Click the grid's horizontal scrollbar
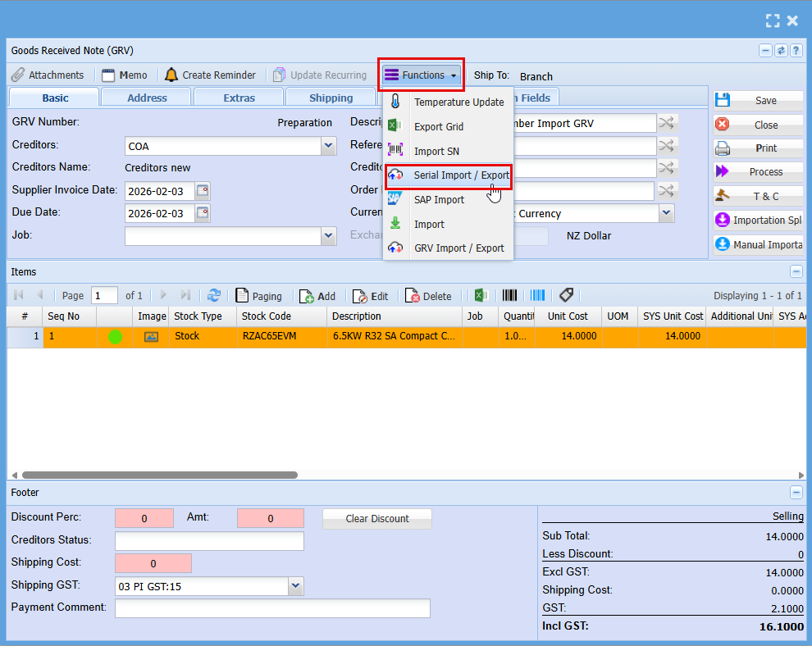The image size is (812, 646). click(x=160, y=475)
